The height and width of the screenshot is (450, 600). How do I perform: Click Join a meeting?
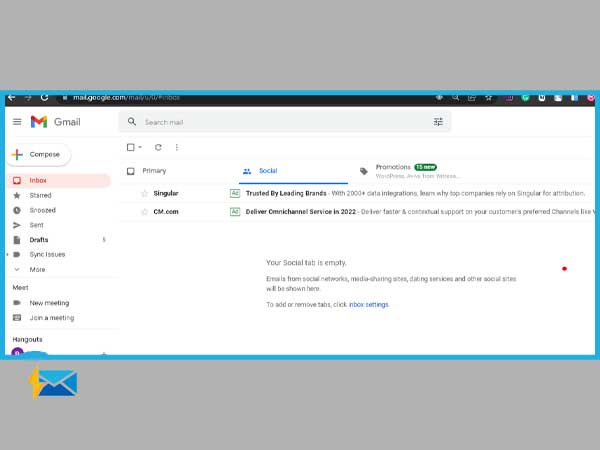tap(52, 318)
